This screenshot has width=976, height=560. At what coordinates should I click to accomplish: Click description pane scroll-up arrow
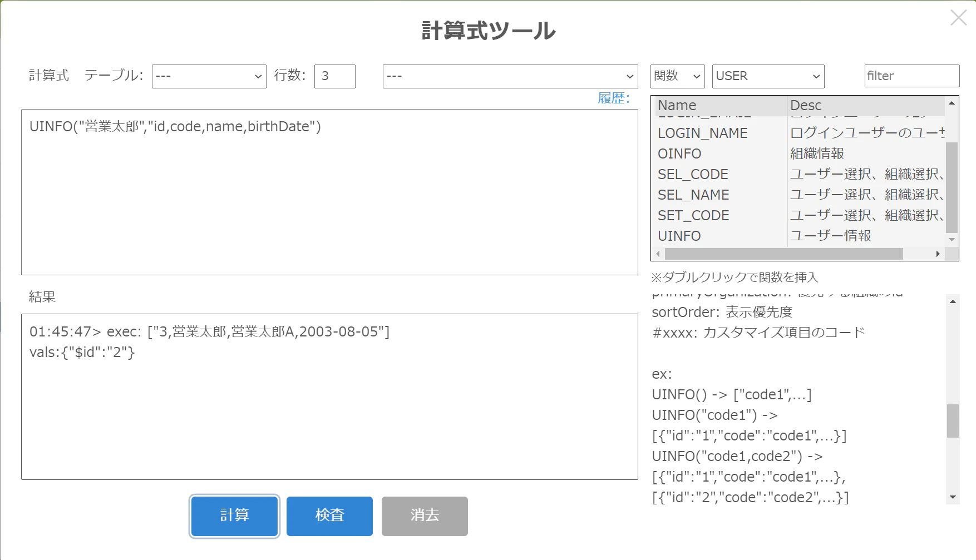953,301
